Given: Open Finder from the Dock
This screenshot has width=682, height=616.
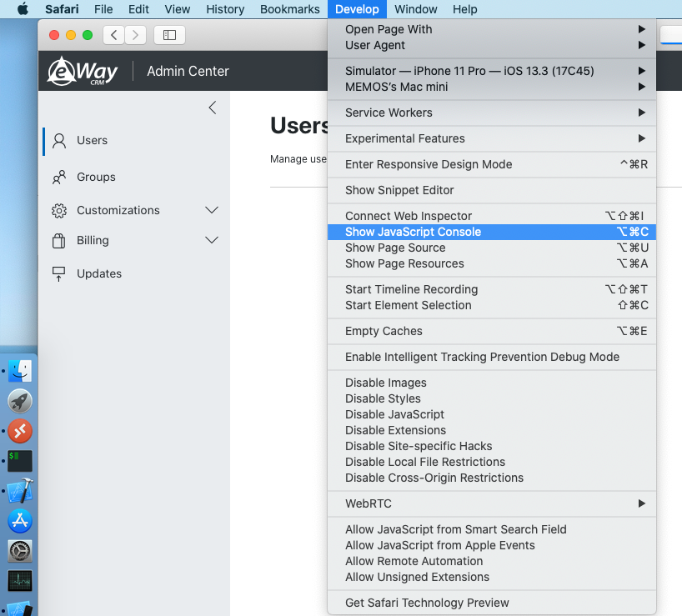Looking at the screenshot, I should 20,371.
